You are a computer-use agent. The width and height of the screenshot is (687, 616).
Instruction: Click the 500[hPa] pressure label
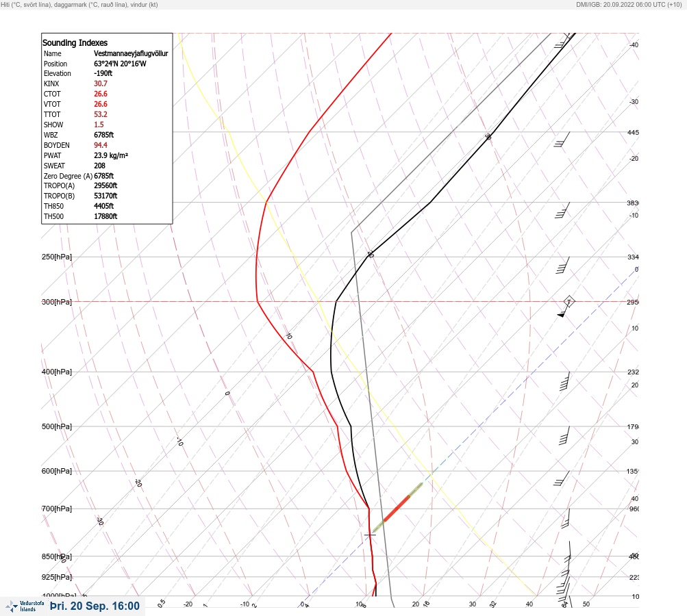(x=57, y=426)
